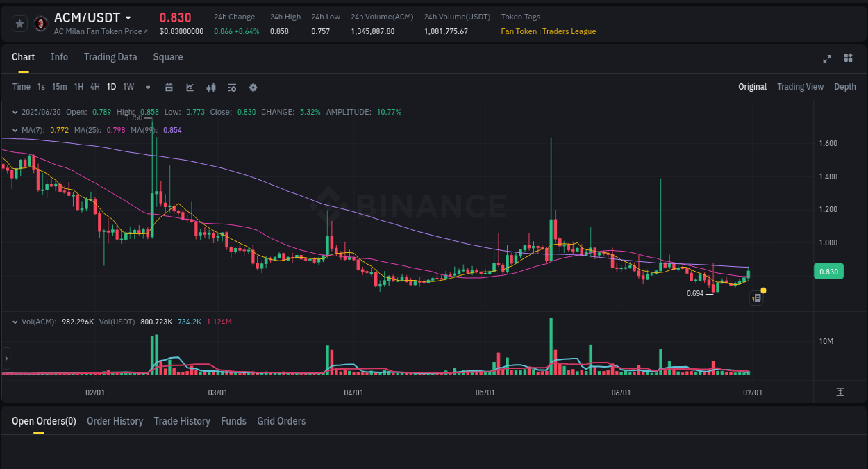This screenshot has width=868, height=469.
Task: Expand more timeframes with the interval dropdown arrow
Action: click(x=147, y=87)
